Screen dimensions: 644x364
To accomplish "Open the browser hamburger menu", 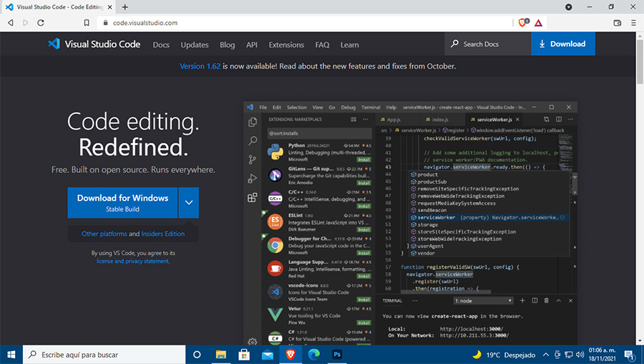I will click(x=633, y=23).
